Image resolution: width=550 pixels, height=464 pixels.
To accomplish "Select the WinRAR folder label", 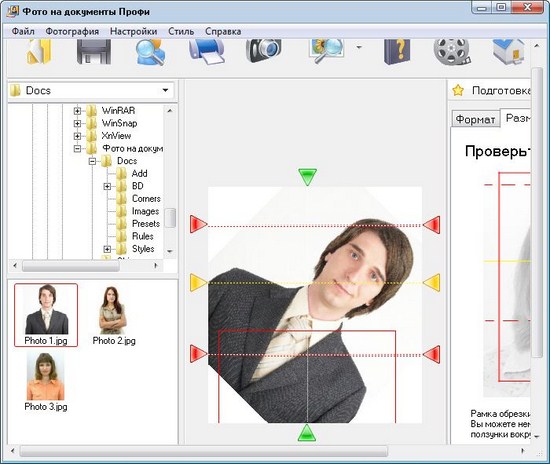I will click(118, 110).
